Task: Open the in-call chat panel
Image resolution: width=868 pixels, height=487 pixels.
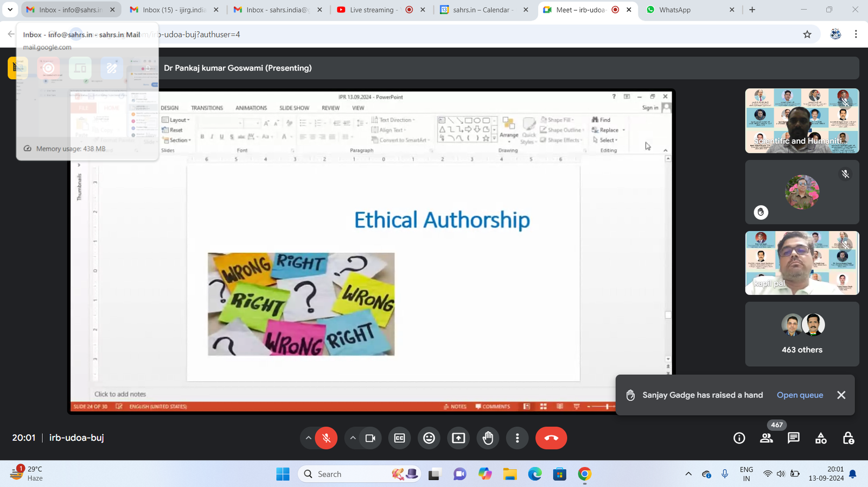Action: click(794, 438)
